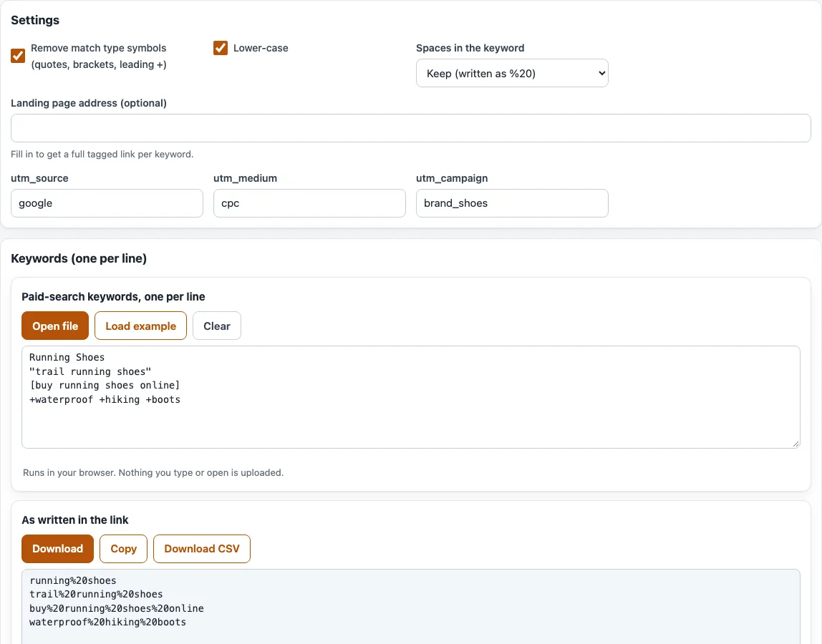Click the output line buy%20running%20shoes%20online
822x644 pixels.
click(117, 608)
